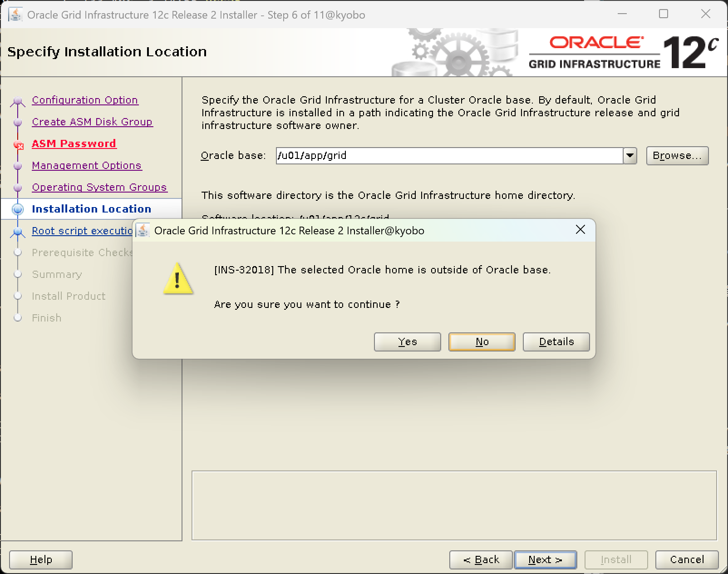Click the empty message area at the bottom
Image resolution: width=728 pixels, height=574 pixels.
point(454,505)
